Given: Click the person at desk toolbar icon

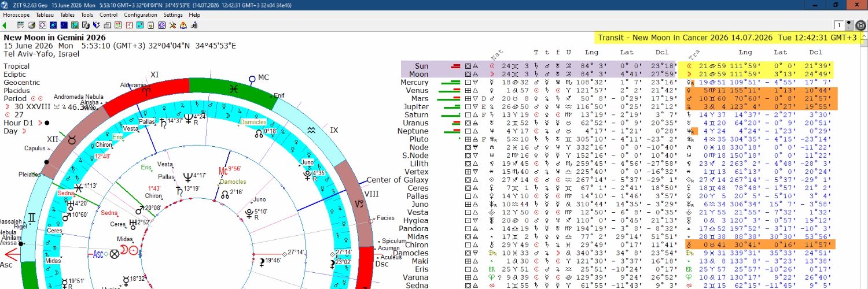Looking at the screenshot, I should 194,25.
